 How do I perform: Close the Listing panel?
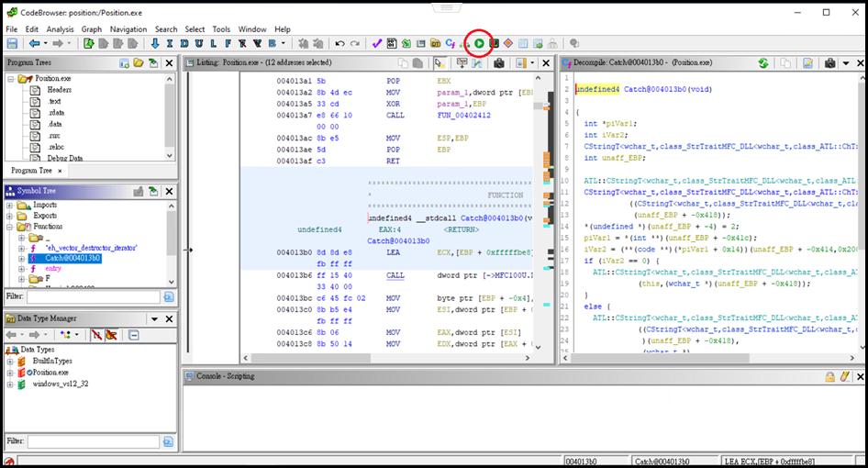pos(546,63)
